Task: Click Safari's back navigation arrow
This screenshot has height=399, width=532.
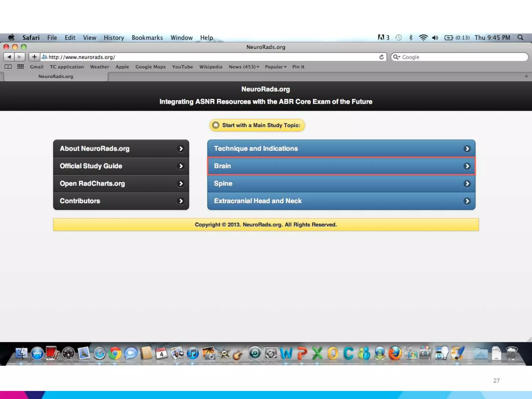Action: (x=9, y=57)
